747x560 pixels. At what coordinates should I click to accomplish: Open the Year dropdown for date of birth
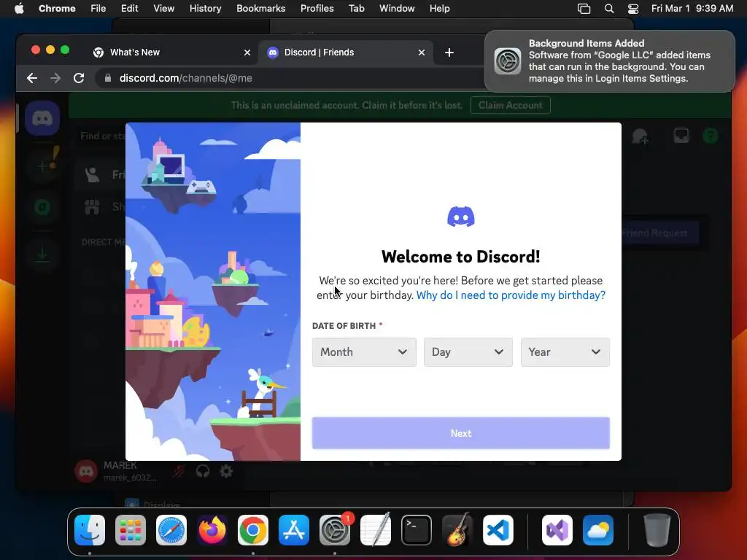(x=565, y=352)
